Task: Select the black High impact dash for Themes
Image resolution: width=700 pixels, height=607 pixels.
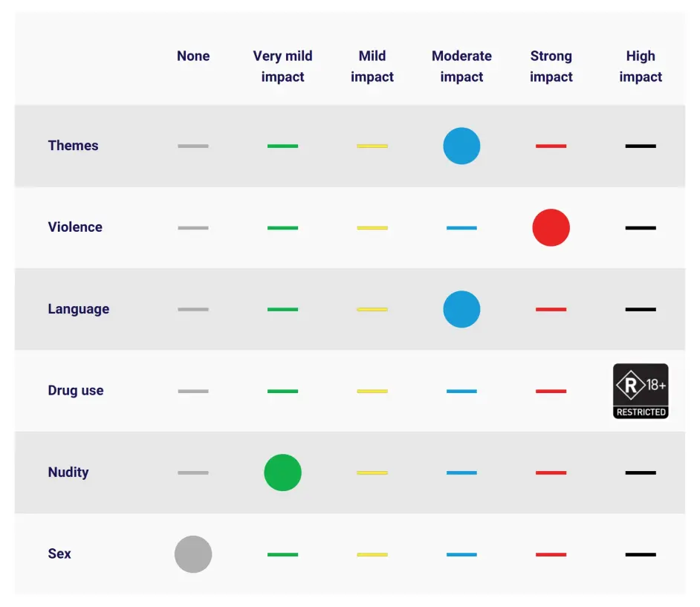Action: (640, 146)
